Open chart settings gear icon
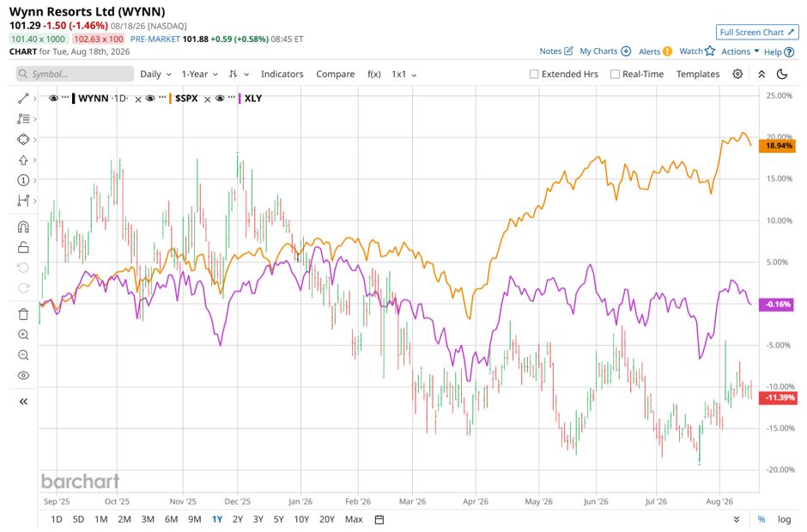Screen dimensions: 807x532 pyautogui.click(x=737, y=74)
